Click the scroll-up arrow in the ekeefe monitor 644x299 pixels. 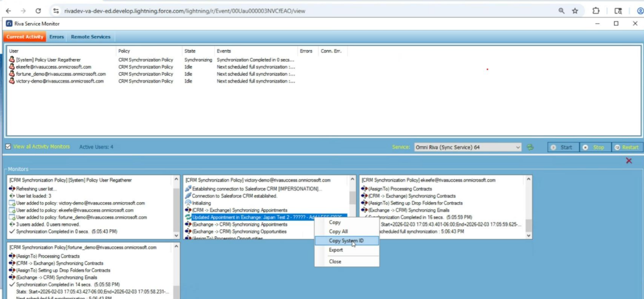529,179
